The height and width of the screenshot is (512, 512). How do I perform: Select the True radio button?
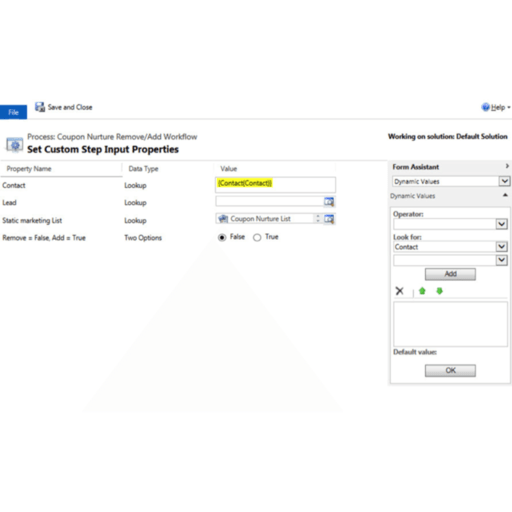coord(257,237)
